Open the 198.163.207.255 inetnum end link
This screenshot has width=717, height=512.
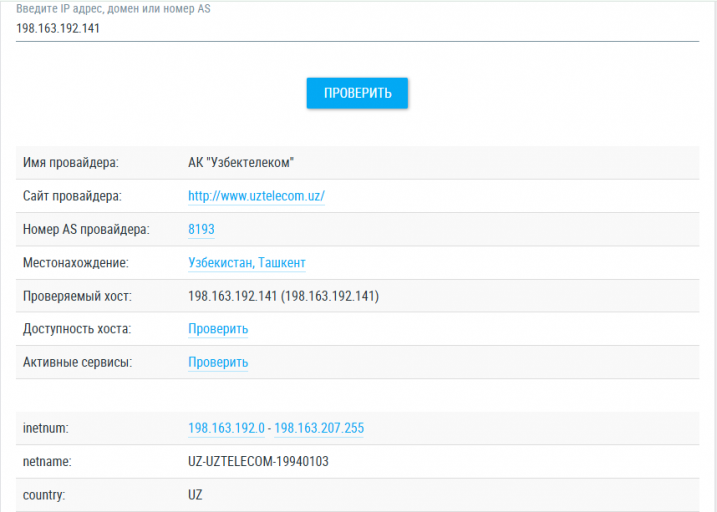coord(319,428)
